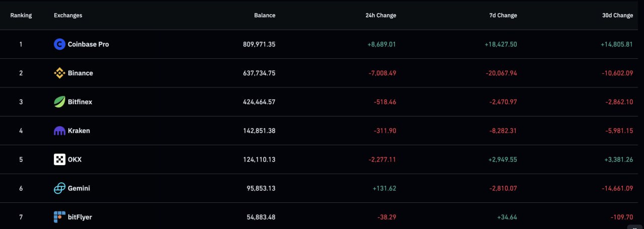Click the OKX checkered logo icon
This screenshot has height=229, width=644.
tap(59, 160)
